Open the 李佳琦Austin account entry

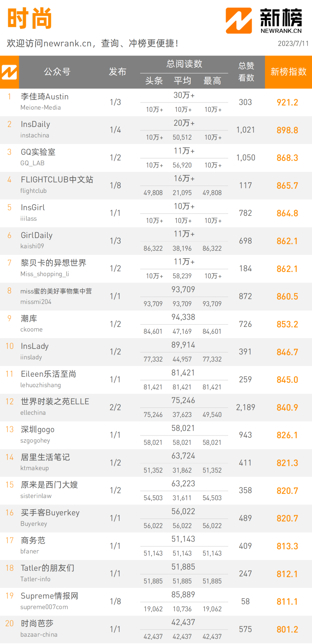[44, 97]
